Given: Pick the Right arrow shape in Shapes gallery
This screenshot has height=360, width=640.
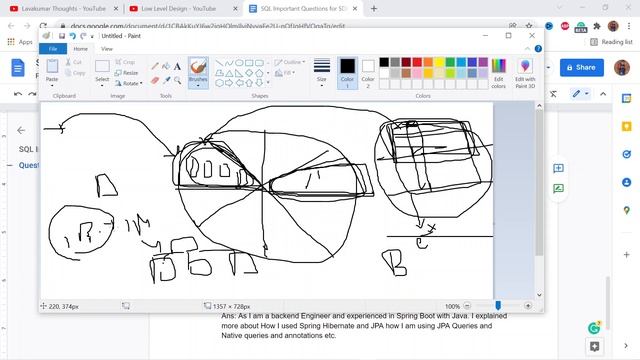Looking at the screenshot, I should 229,83.
